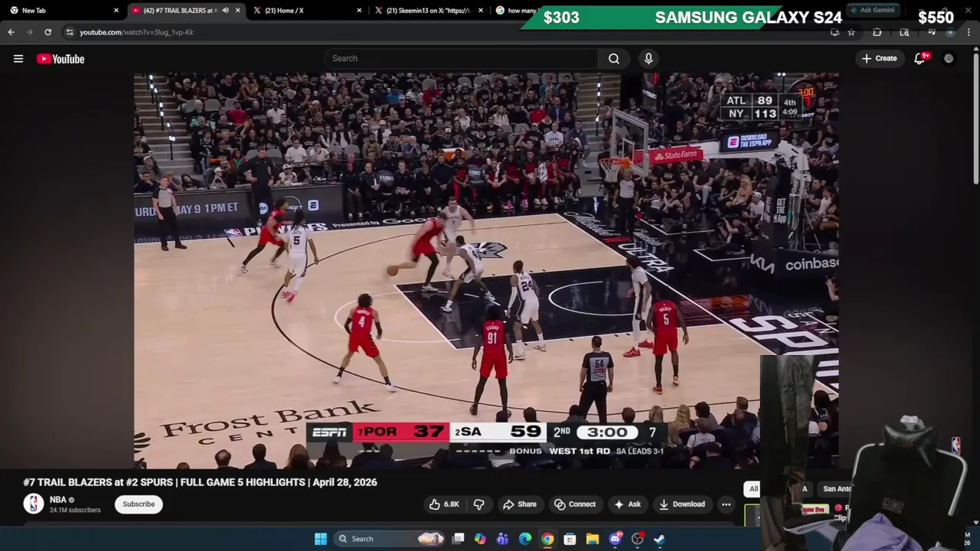The width and height of the screenshot is (980, 551).
Task: View site information icon in address bar
Action: [x=70, y=32]
